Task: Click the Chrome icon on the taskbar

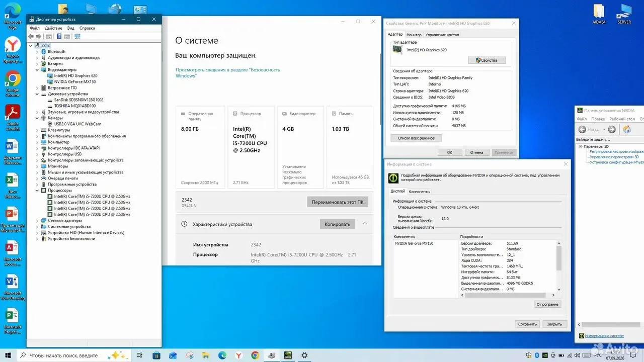Action: [x=255, y=355]
